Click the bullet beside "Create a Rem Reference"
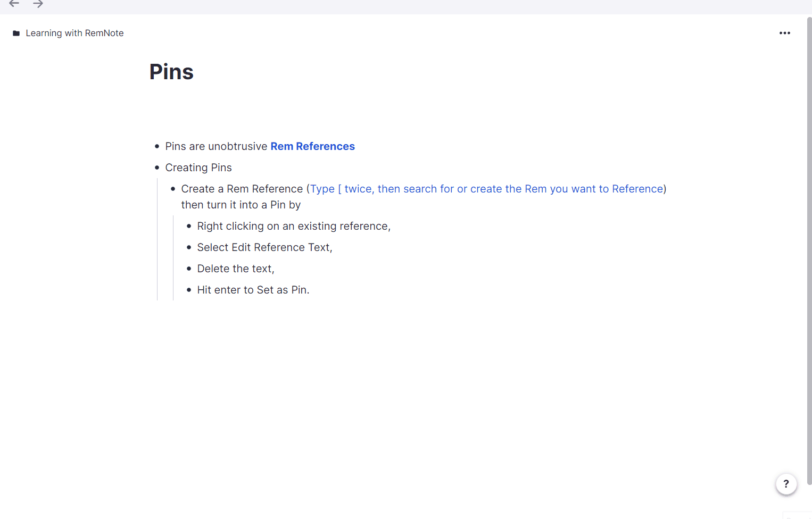 tap(173, 189)
